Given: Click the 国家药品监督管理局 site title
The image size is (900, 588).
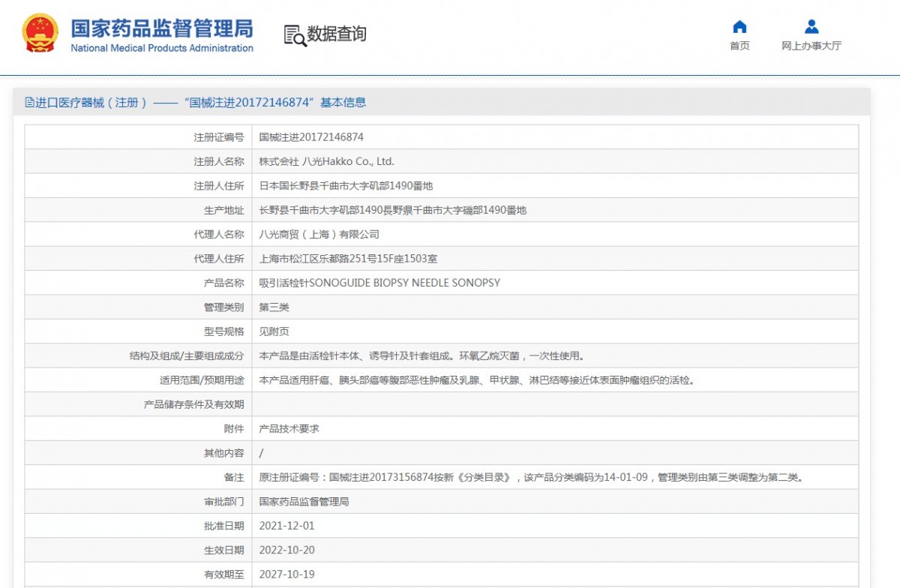Looking at the screenshot, I should pyautogui.click(x=162, y=28).
